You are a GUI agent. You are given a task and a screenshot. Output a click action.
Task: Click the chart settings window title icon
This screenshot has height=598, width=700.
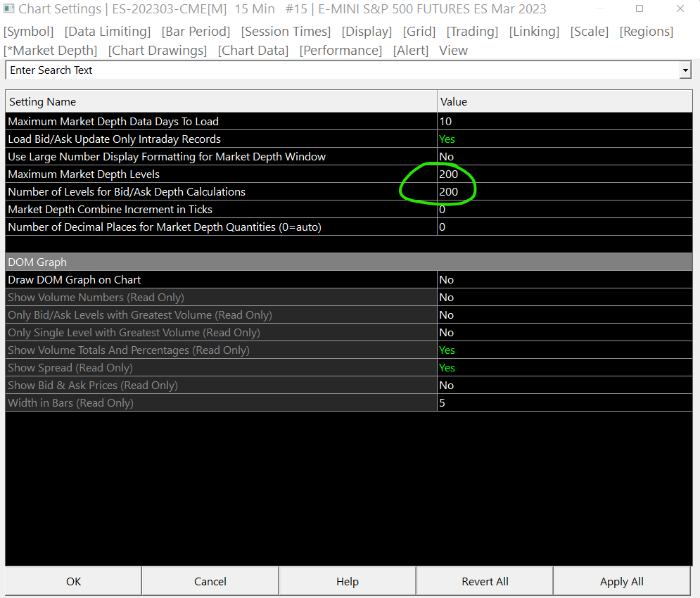tap(8, 8)
